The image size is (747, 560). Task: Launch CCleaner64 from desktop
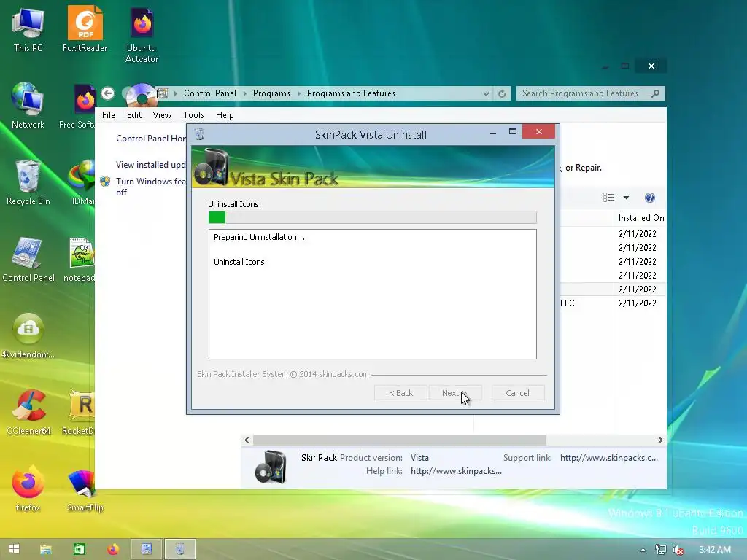click(x=28, y=413)
